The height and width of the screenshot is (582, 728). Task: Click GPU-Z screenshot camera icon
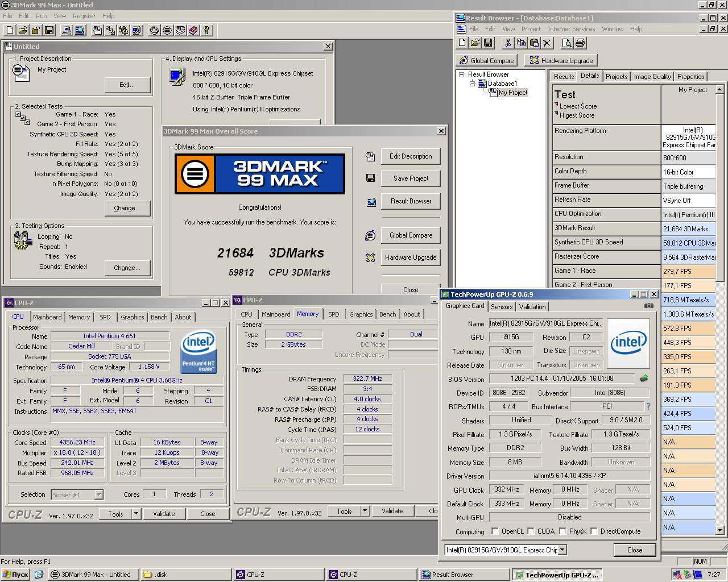coord(648,306)
